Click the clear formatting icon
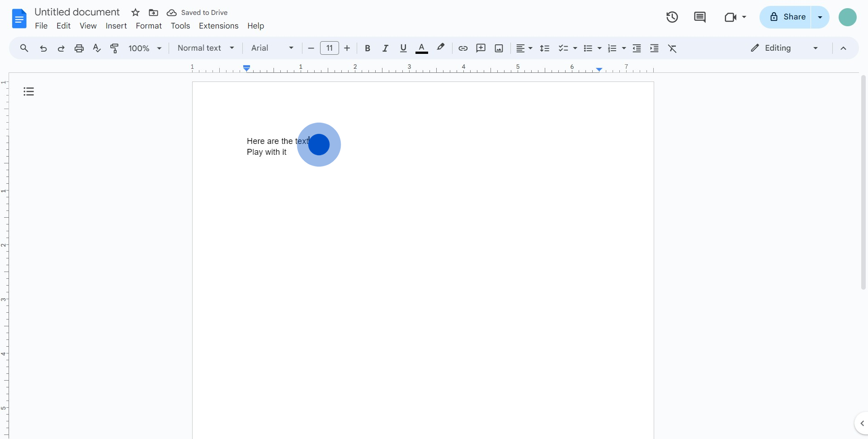The height and width of the screenshot is (439, 868). [x=672, y=48]
